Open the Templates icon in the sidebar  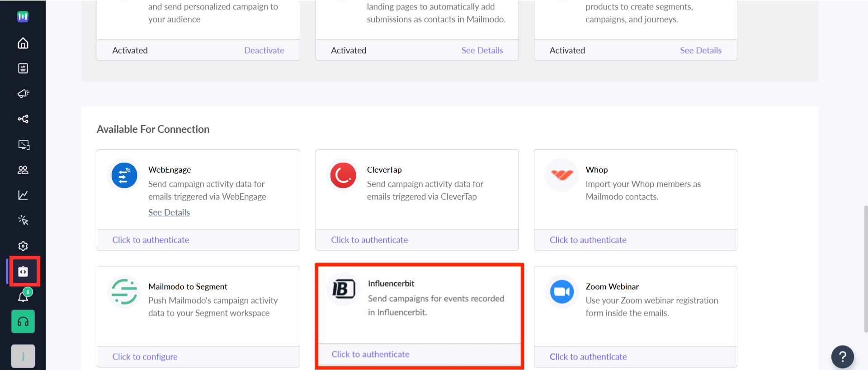(23, 68)
